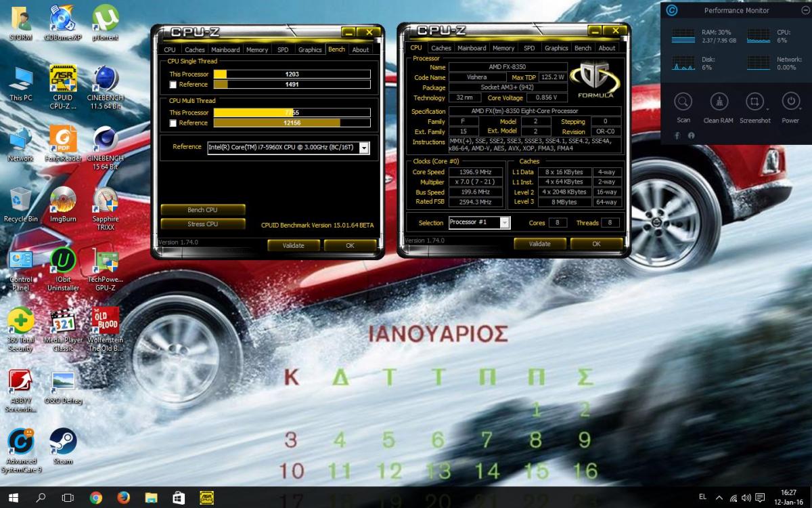
Task: Open About tab in right CPU-Z window
Action: 607,48
